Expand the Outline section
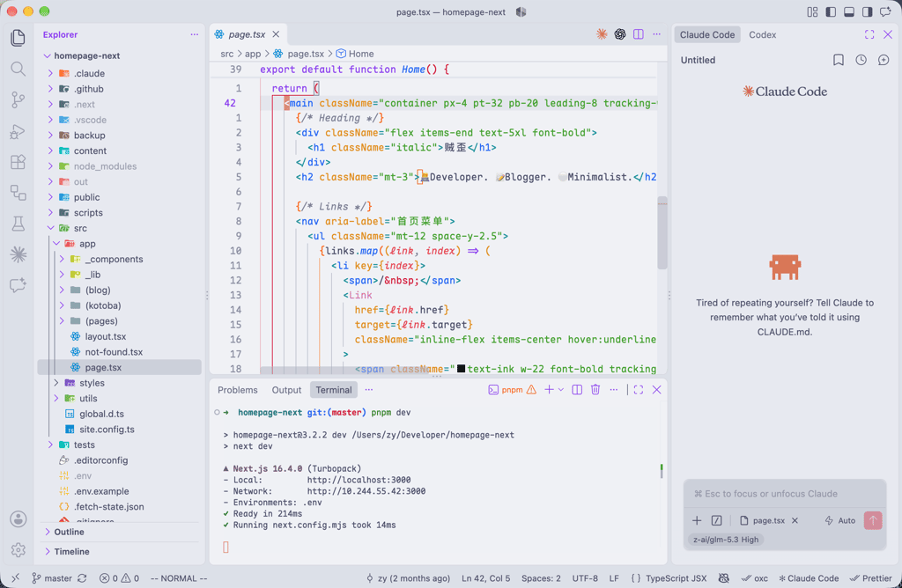Image resolution: width=902 pixels, height=588 pixels. tap(69, 532)
